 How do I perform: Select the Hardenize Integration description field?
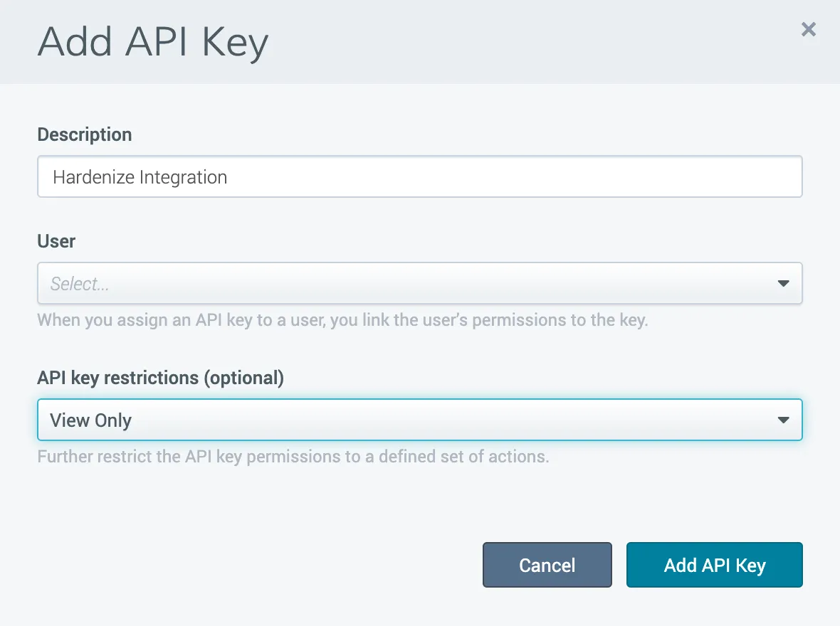pos(420,176)
